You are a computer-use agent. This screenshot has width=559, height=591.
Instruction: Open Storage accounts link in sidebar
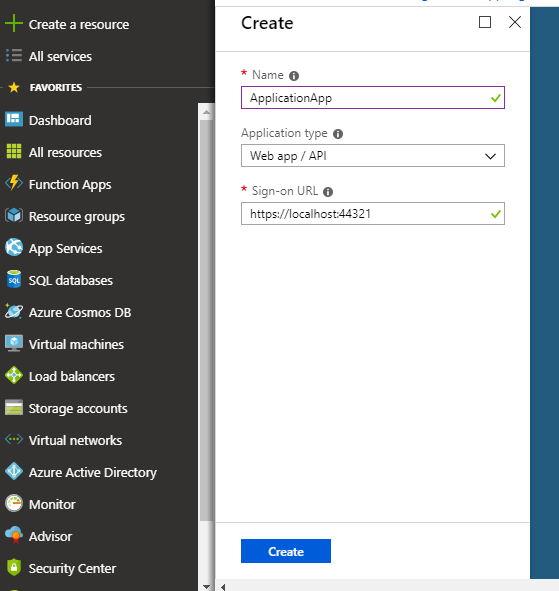[78, 409]
